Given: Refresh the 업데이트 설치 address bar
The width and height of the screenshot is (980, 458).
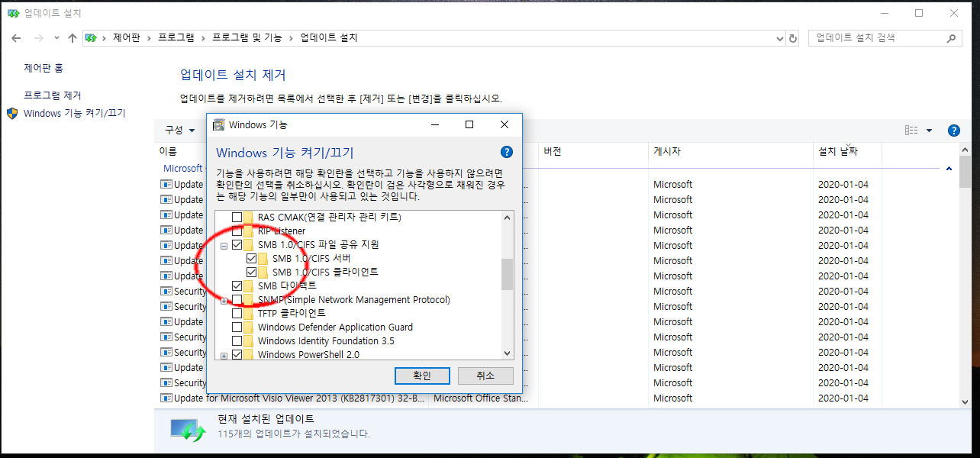Looking at the screenshot, I should tap(793, 38).
